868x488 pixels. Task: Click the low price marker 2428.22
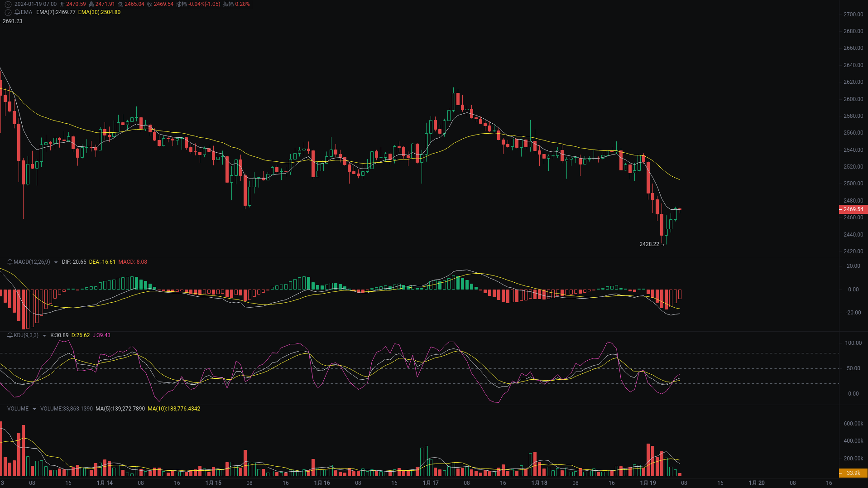[649, 244]
